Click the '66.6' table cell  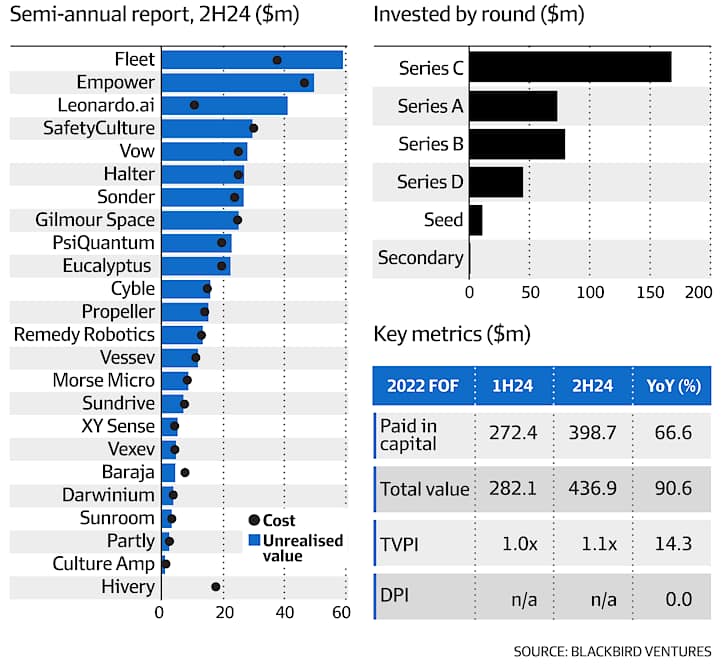coord(673,433)
